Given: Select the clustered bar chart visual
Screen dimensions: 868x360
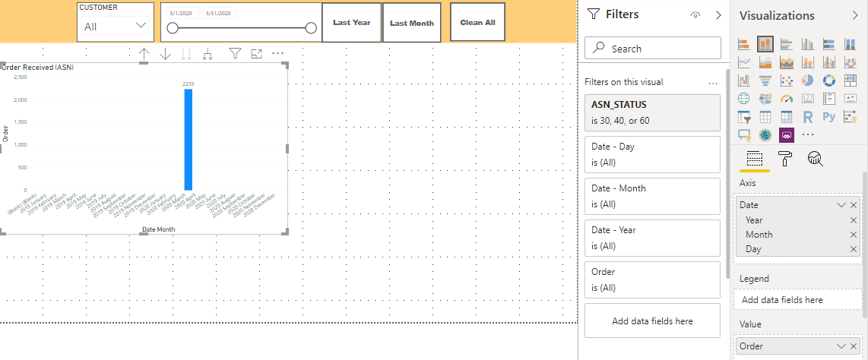Looking at the screenshot, I should click(787, 44).
